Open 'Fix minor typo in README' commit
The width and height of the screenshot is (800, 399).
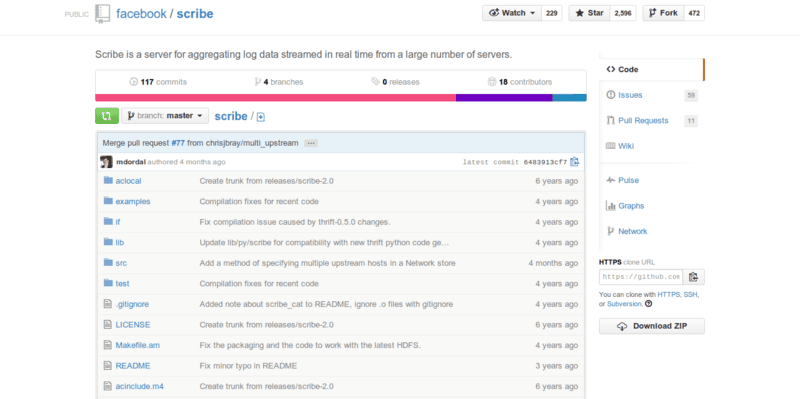(248, 365)
